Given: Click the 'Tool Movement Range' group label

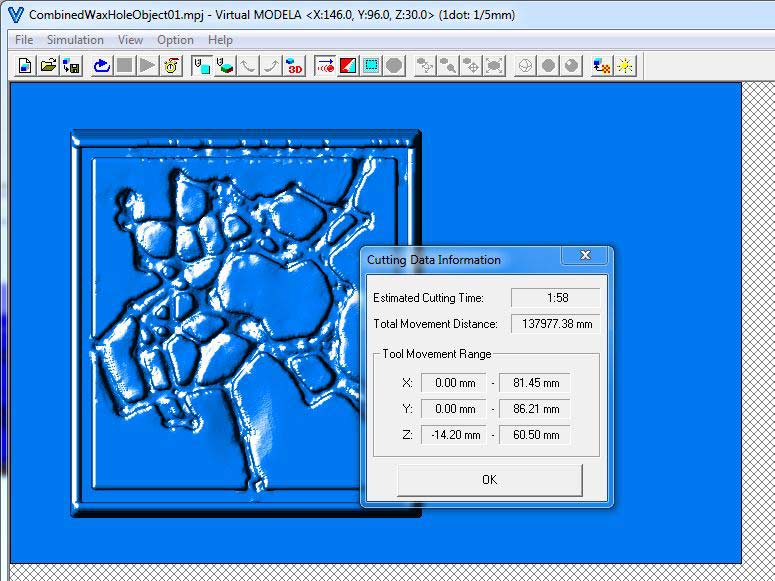Looking at the screenshot, I should [437, 354].
